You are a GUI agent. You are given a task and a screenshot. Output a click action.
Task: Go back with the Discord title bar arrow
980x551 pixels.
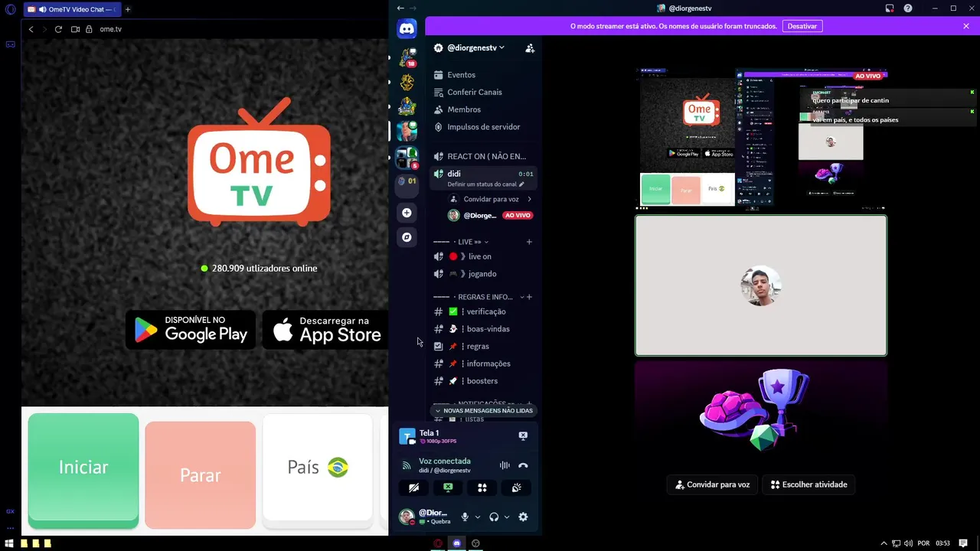tap(400, 8)
